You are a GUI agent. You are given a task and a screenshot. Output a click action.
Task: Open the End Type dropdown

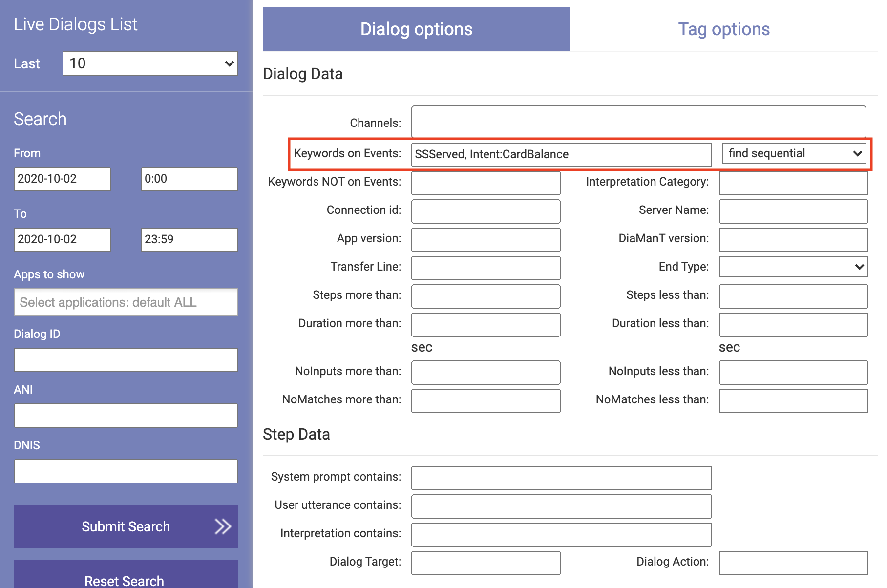793,267
